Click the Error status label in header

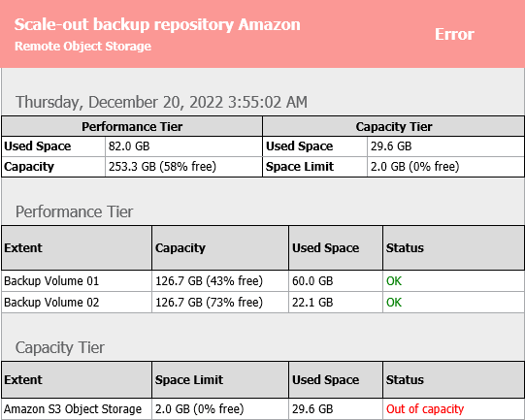pyautogui.click(x=454, y=34)
